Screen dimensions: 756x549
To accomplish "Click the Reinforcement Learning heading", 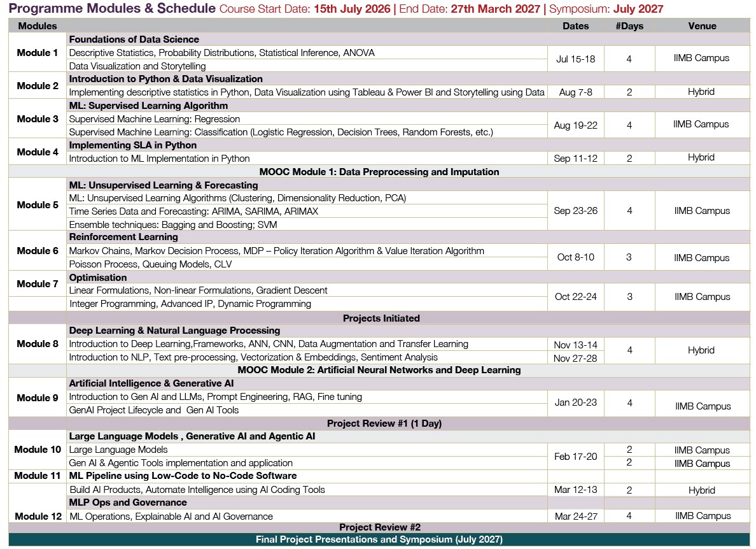I will 123,238.
